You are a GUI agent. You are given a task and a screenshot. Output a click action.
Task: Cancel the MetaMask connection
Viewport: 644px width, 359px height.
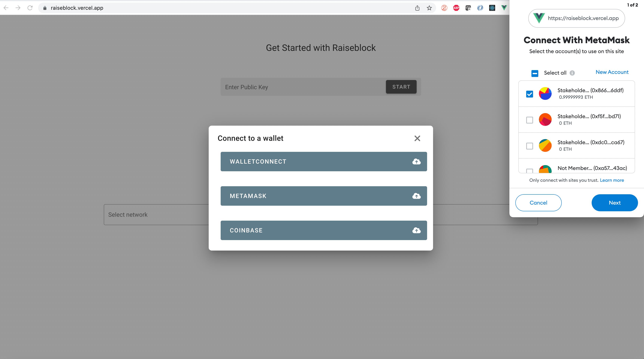(538, 203)
